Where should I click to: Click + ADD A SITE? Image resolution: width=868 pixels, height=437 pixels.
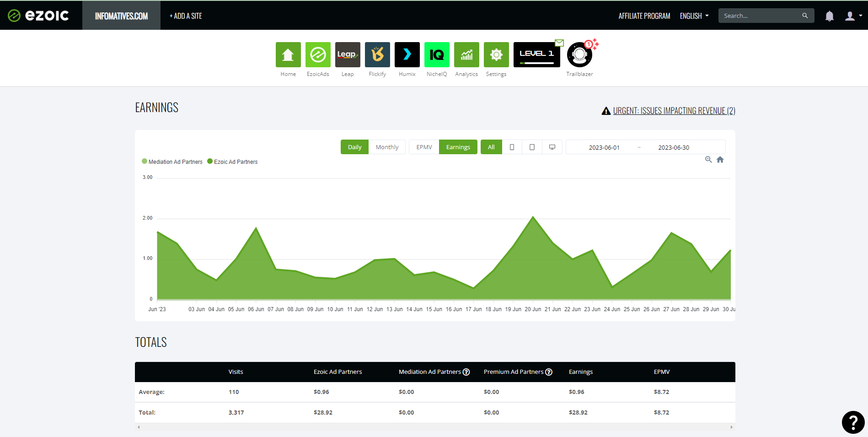[186, 16]
